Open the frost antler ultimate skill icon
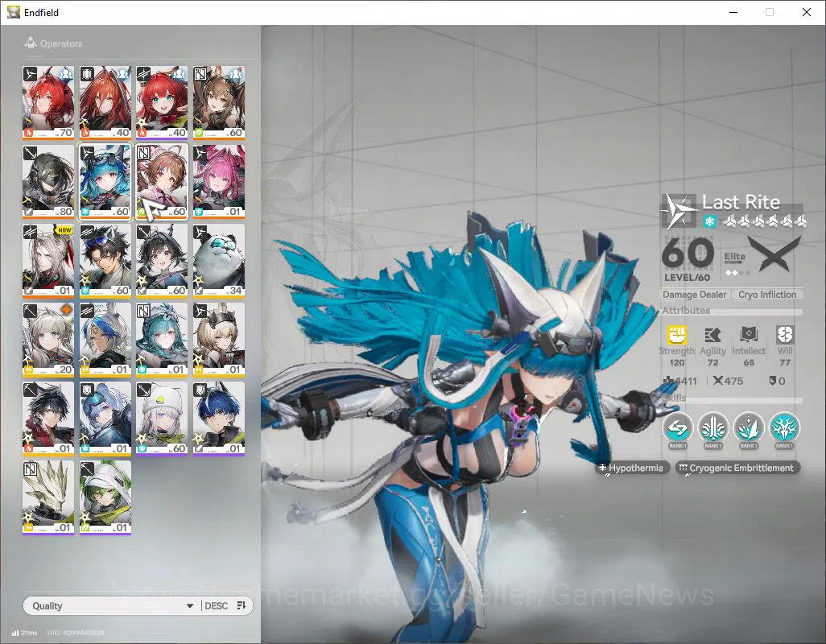The image size is (826, 644). pyautogui.click(x=784, y=428)
